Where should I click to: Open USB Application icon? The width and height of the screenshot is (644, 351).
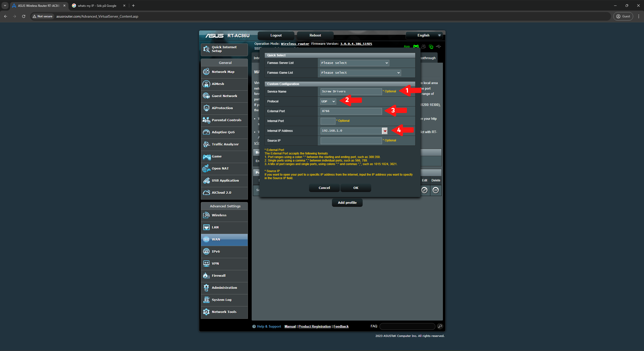coord(206,180)
